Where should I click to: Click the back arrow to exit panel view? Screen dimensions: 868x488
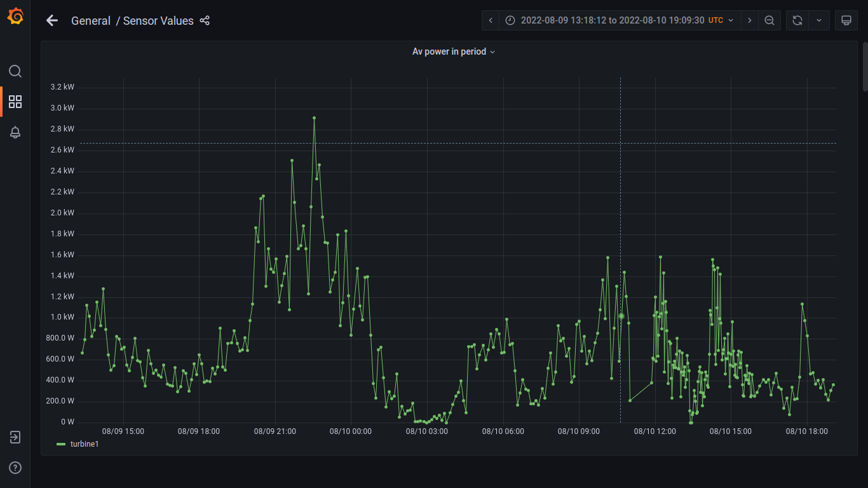tap(52, 20)
